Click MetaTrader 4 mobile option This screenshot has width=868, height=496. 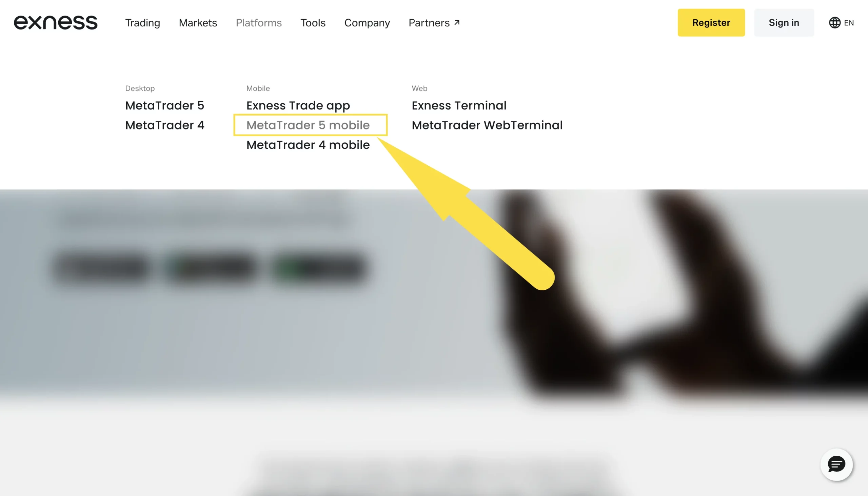coord(308,145)
